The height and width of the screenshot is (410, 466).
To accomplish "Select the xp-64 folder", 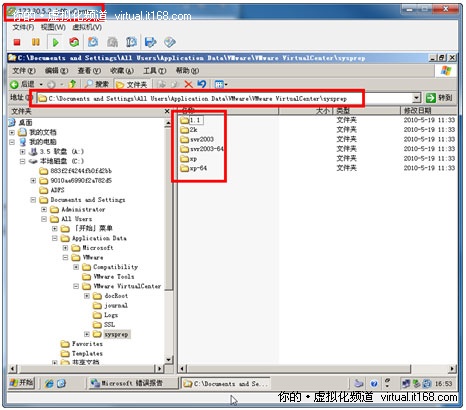I will pyautogui.click(x=193, y=168).
